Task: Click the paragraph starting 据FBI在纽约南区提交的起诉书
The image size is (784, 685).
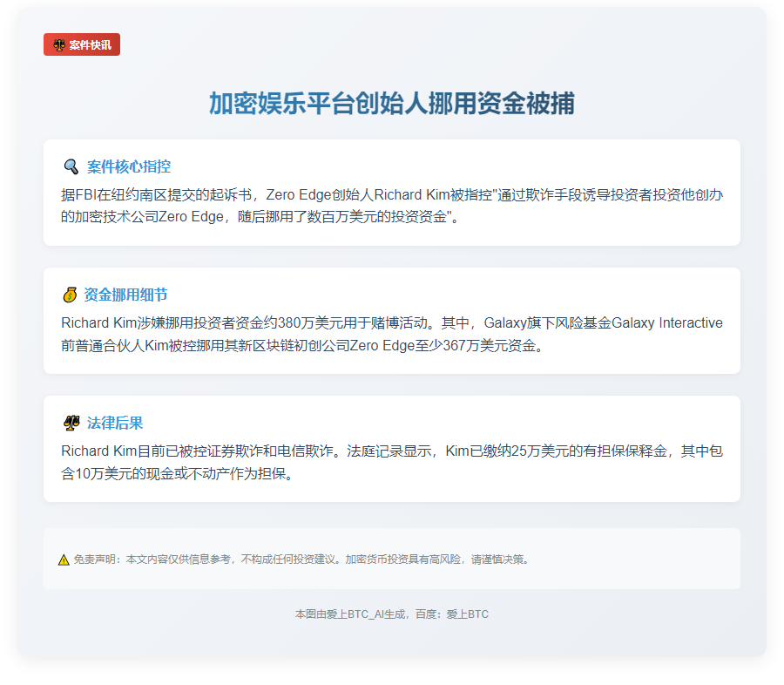Action: 392,206
